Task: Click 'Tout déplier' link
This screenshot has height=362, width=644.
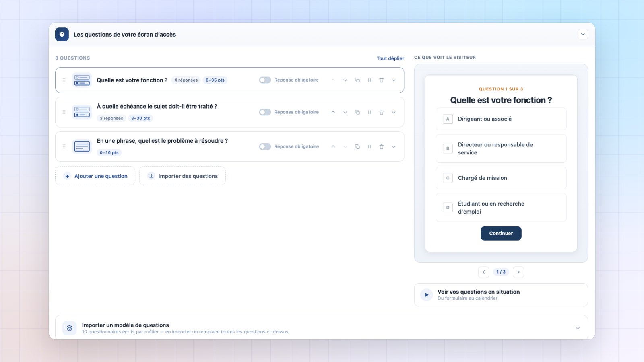Action: click(x=390, y=58)
